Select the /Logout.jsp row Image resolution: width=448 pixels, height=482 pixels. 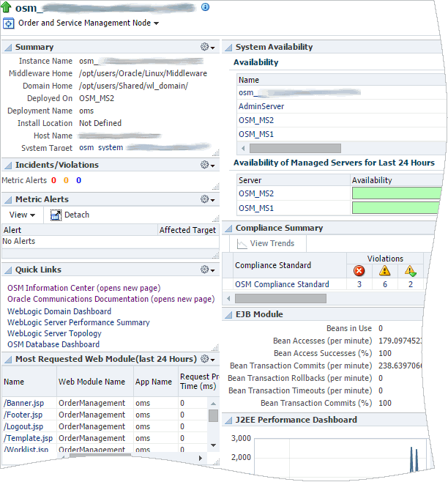(105, 426)
